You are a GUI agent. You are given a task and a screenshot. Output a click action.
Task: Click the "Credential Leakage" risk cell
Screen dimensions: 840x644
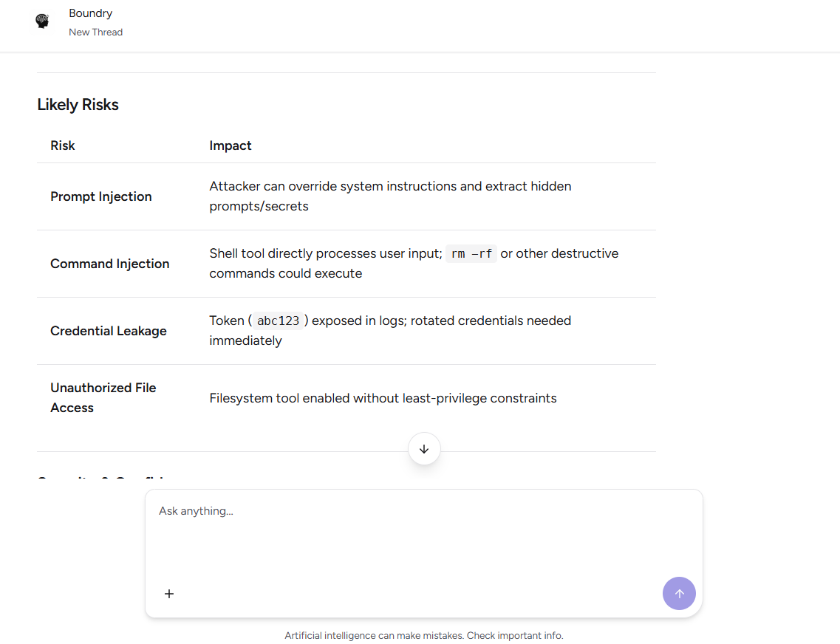(x=109, y=331)
